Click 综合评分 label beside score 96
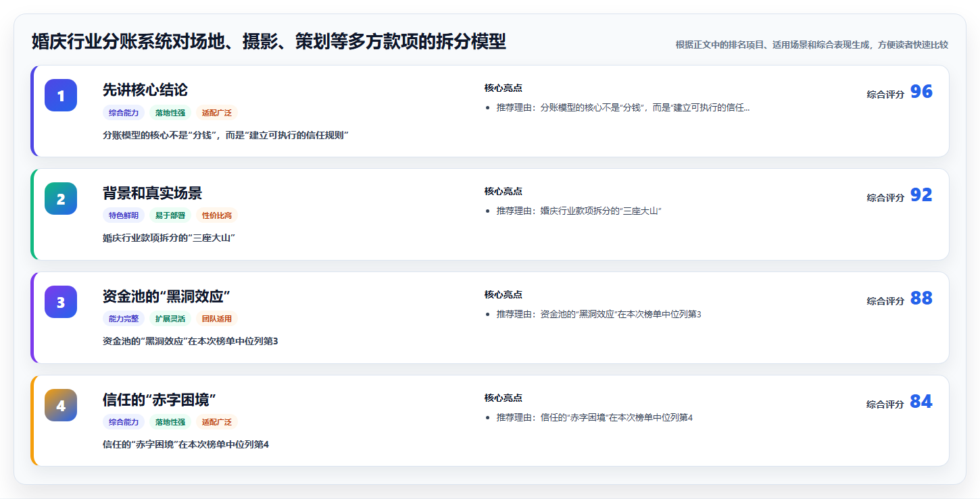980x499 pixels. 885,95
